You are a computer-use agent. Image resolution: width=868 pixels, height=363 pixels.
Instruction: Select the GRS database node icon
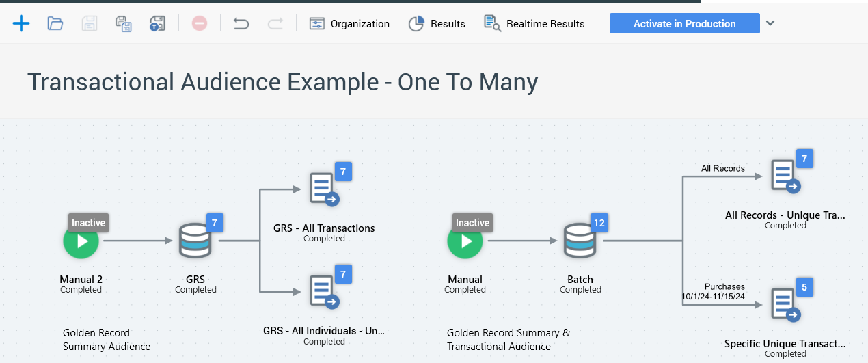(x=195, y=241)
